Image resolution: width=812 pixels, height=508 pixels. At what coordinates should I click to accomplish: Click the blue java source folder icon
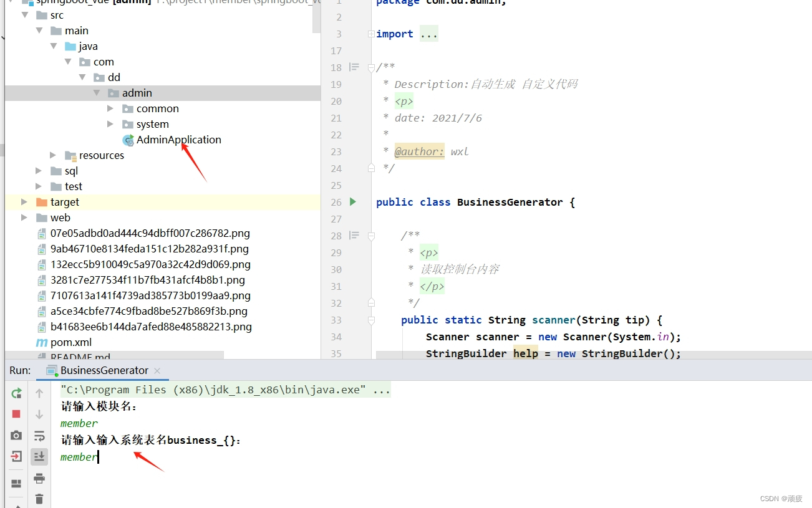70,46
